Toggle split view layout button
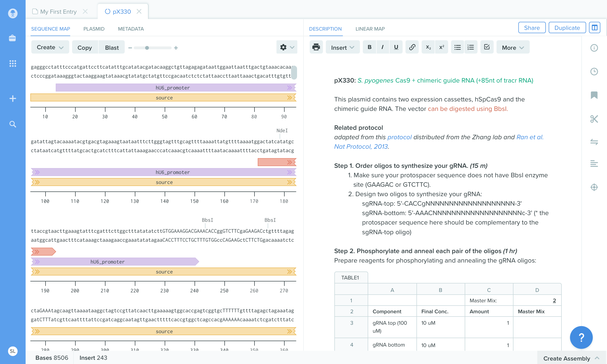Viewport: 607px width, 364px height. [x=595, y=28]
